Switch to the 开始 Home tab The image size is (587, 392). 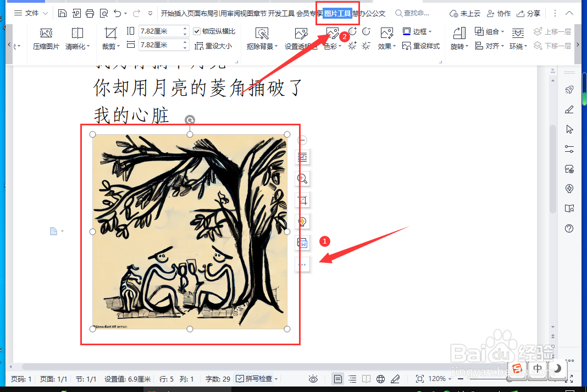pos(167,14)
